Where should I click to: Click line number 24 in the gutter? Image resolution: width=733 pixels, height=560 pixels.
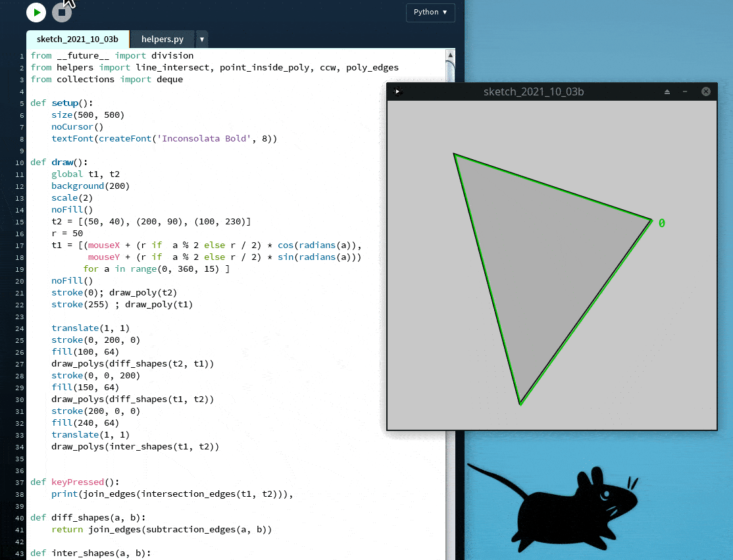tap(22, 328)
